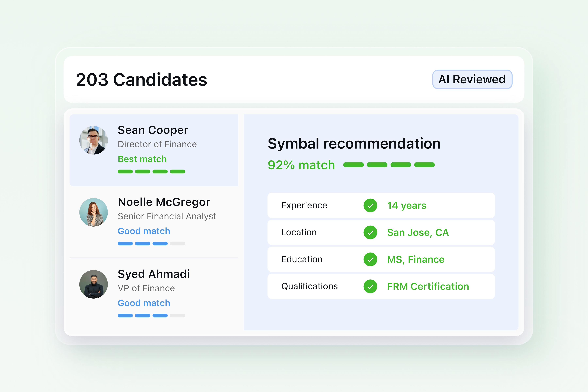The height and width of the screenshot is (392, 588).
Task: Open Syed Ahmadi's candidate name
Action: 154,274
